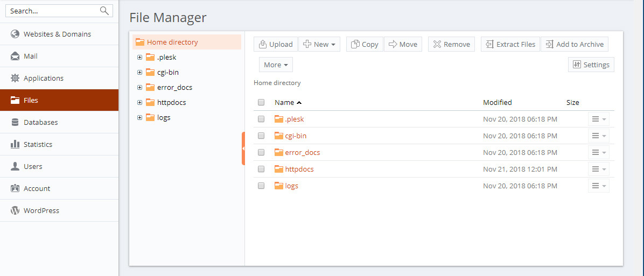Select the .plesk folder checkbox
The image size is (644, 276).
pyautogui.click(x=261, y=119)
